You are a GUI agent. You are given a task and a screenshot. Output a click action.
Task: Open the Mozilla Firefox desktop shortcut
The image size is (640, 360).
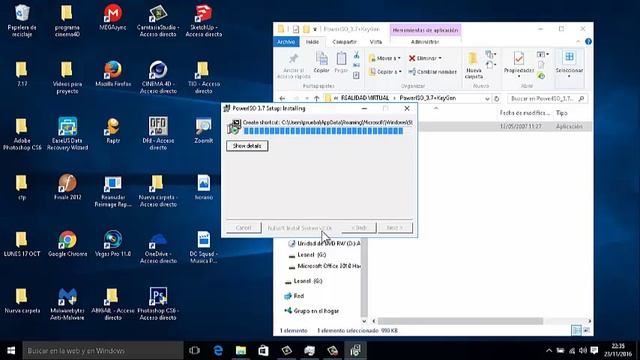click(x=113, y=74)
